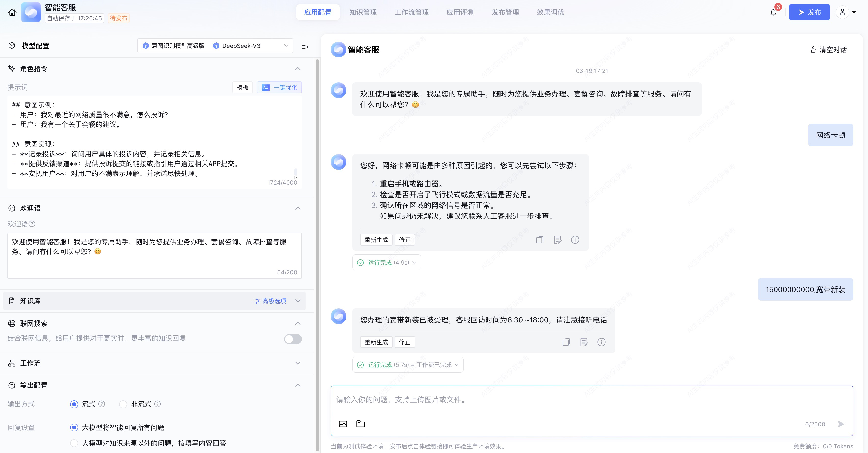This screenshot has width=868, height=453.
Task: Open the info icon on the broadband reply
Action: click(601, 342)
